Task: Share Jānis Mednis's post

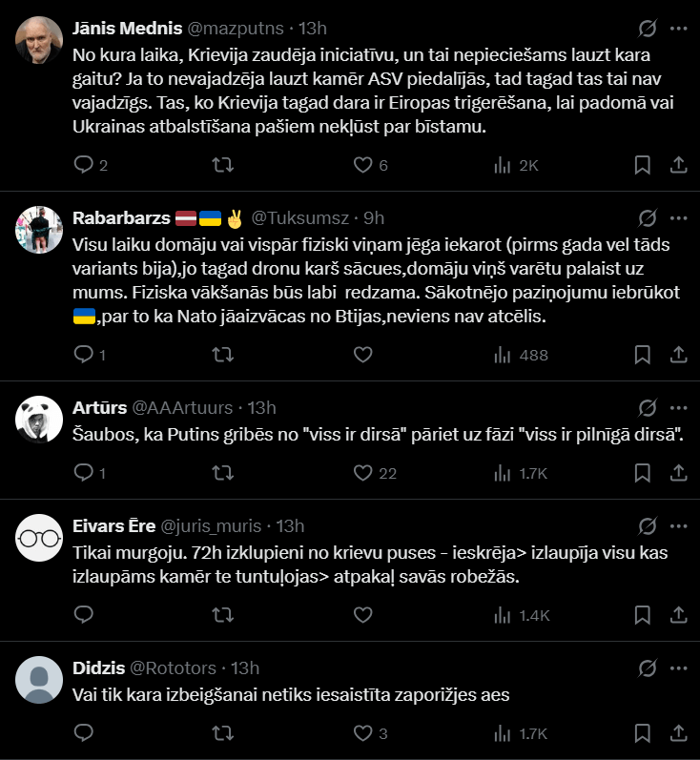Action: (x=679, y=165)
